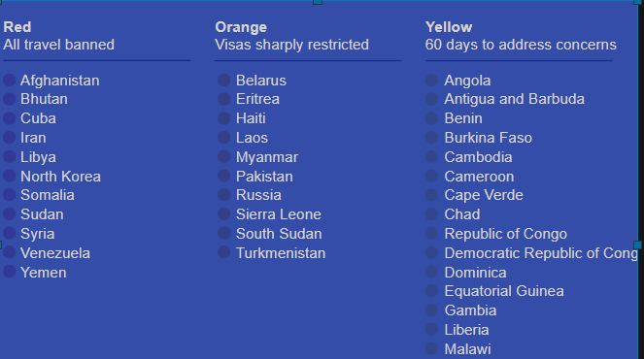Image resolution: width=644 pixels, height=359 pixels.
Task: Select the Red heading text
Action: 17,27
